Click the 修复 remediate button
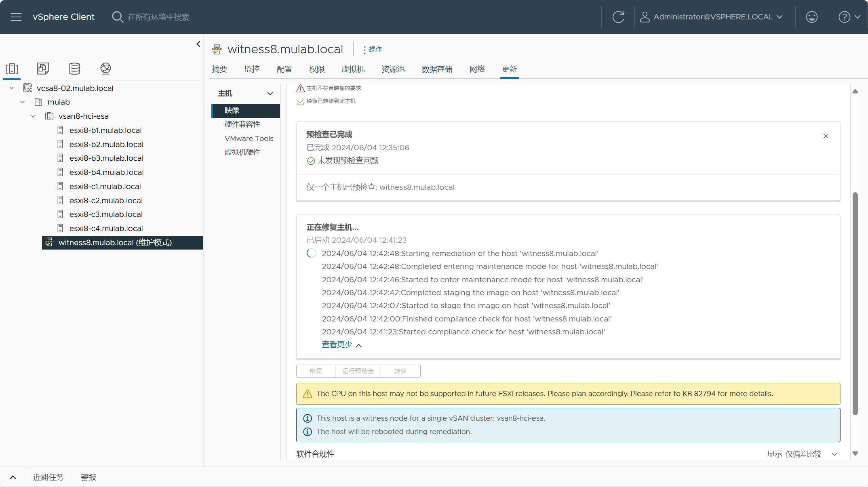868x487 pixels. 316,371
